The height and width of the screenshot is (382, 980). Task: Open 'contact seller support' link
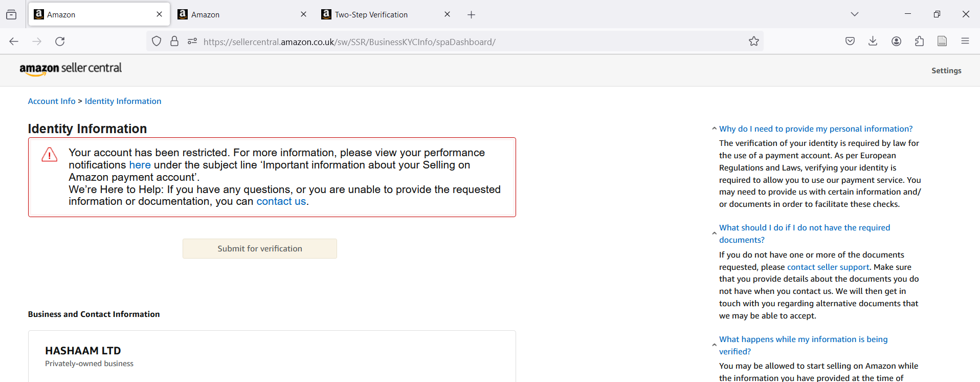828,267
